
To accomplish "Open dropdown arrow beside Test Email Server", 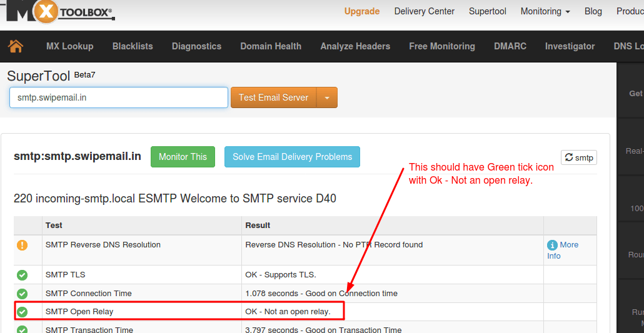I will coord(327,97).
